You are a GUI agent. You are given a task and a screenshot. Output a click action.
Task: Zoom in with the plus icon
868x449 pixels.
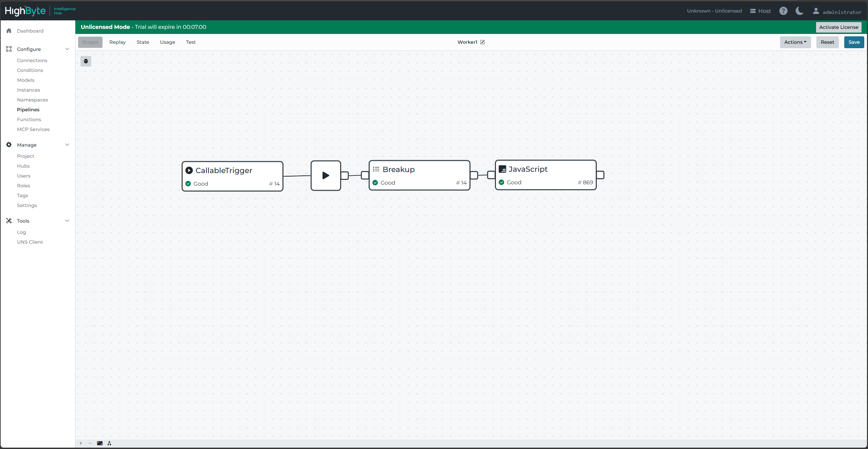[x=81, y=443]
